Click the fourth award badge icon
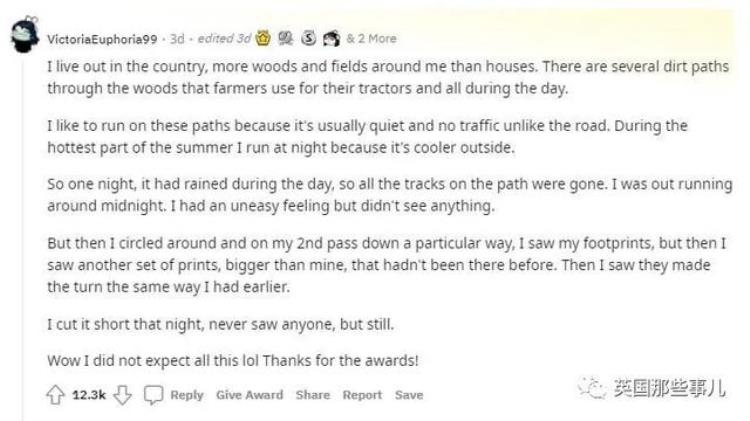The image size is (750, 421). click(x=328, y=38)
